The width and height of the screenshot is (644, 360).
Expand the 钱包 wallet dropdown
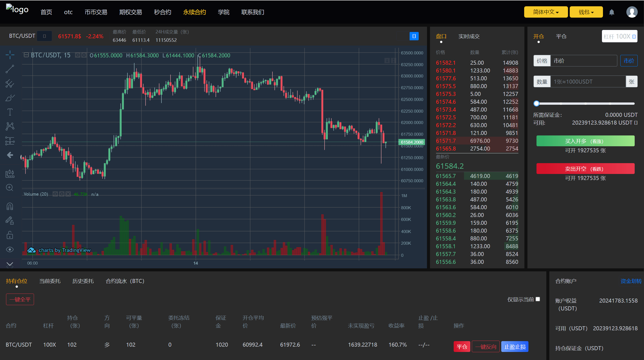click(586, 12)
